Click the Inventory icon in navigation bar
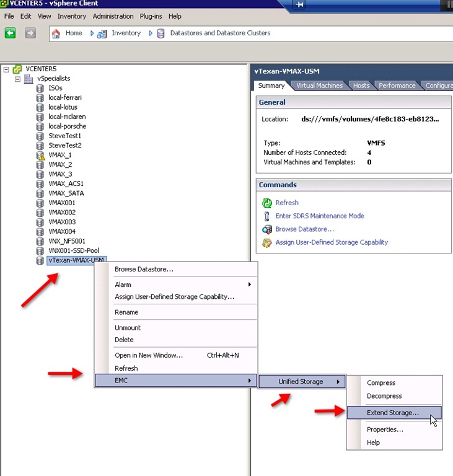Image resolution: width=453 pixels, height=476 pixels. (x=102, y=33)
